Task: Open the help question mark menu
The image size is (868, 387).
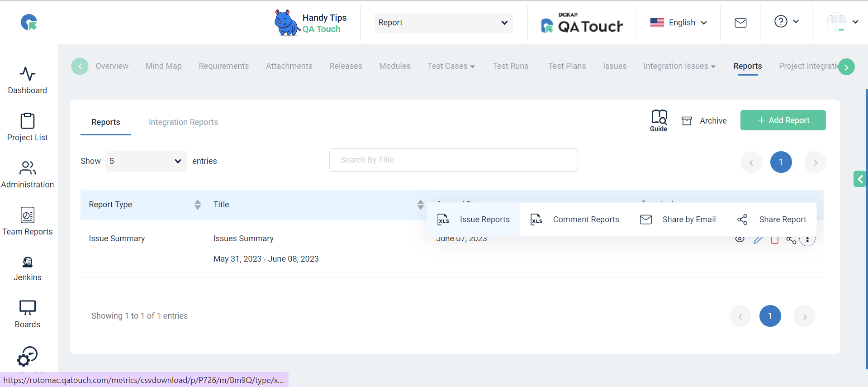Action: [x=786, y=22]
